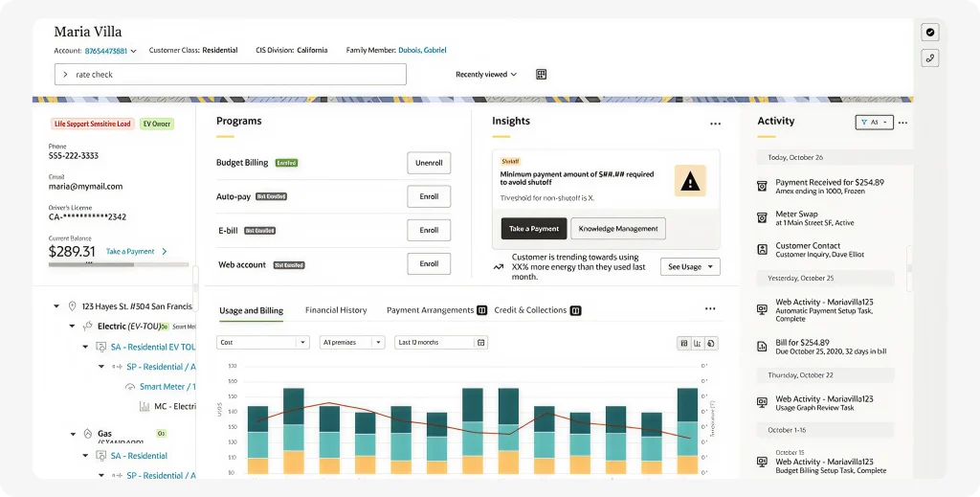Click the Customer Contact activity icon

(762, 249)
